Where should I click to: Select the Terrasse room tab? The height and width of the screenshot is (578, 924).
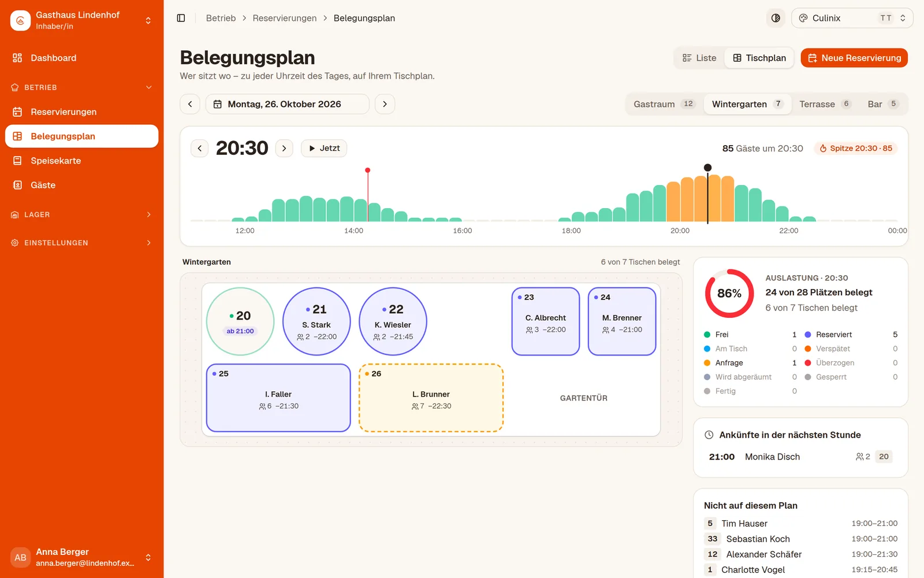(825, 104)
